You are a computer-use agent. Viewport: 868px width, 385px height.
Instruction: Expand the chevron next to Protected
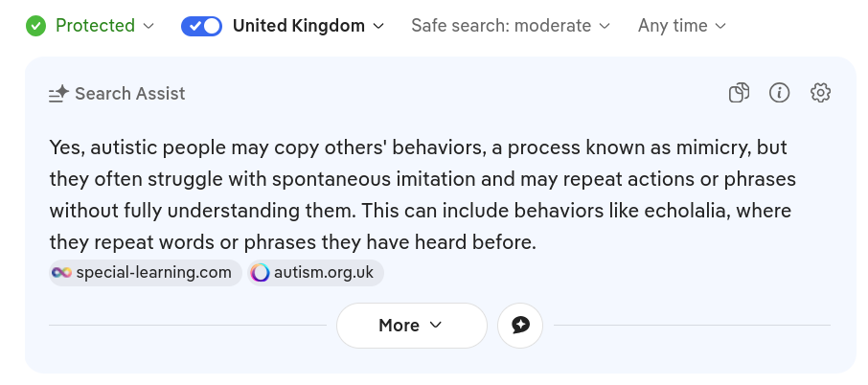click(148, 27)
